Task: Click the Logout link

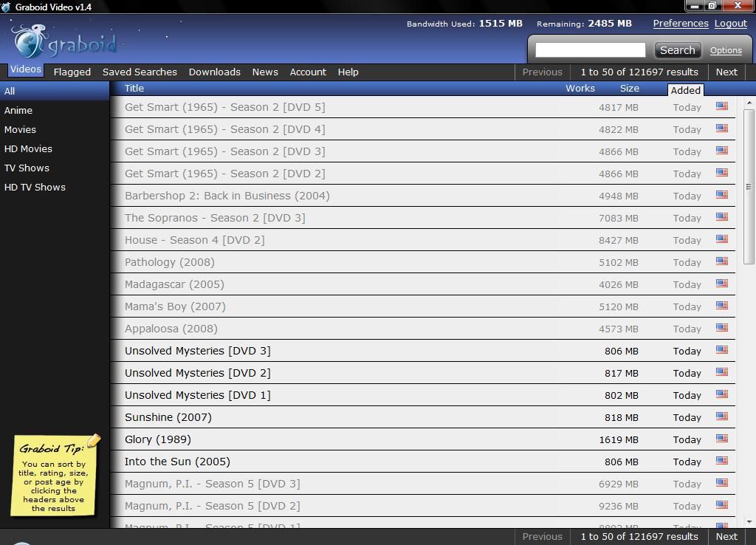Action: click(x=731, y=23)
